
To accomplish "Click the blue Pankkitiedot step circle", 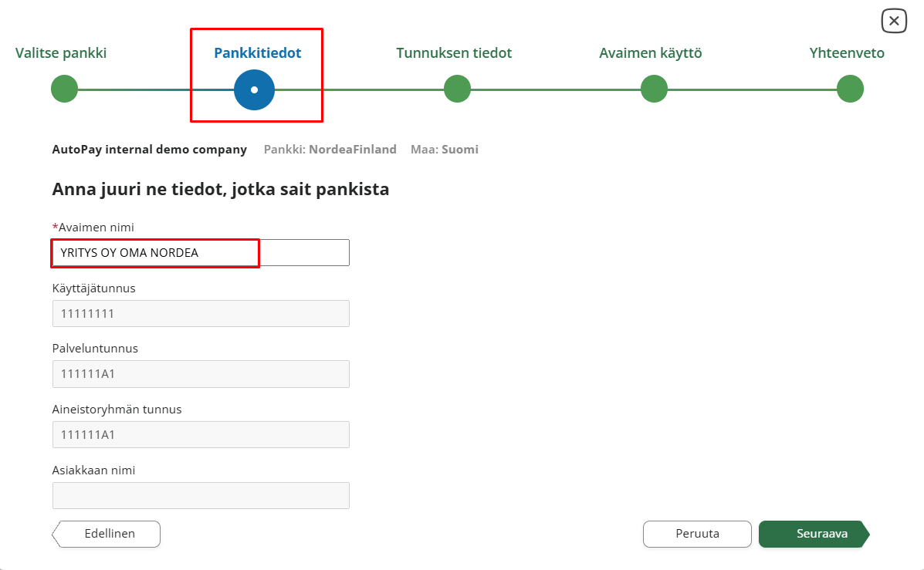I will (254, 89).
